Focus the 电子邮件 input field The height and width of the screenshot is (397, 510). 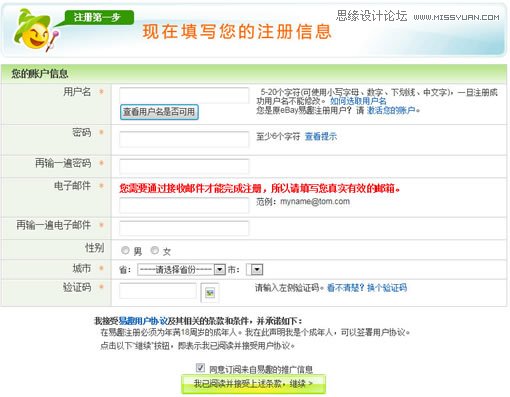click(x=184, y=205)
